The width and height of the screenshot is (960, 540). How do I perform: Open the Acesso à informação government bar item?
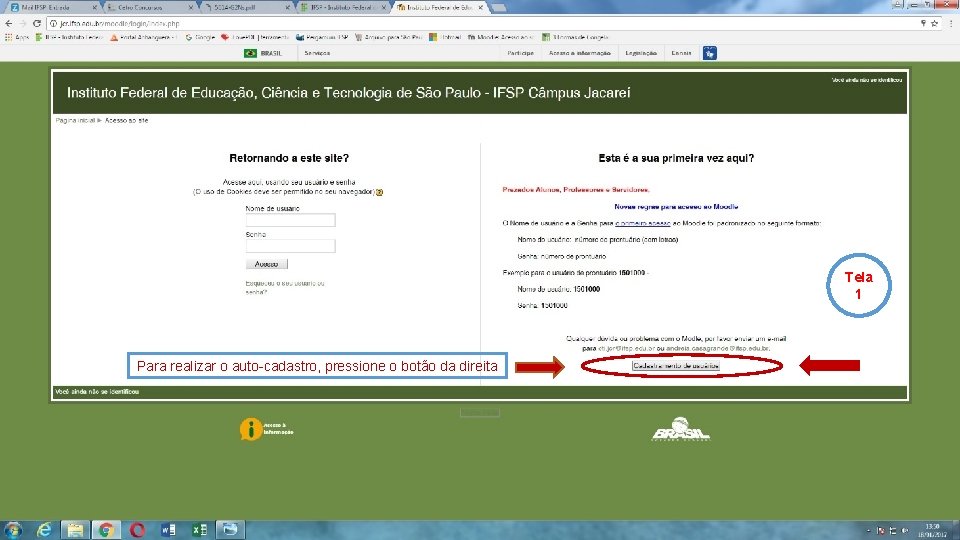point(579,53)
